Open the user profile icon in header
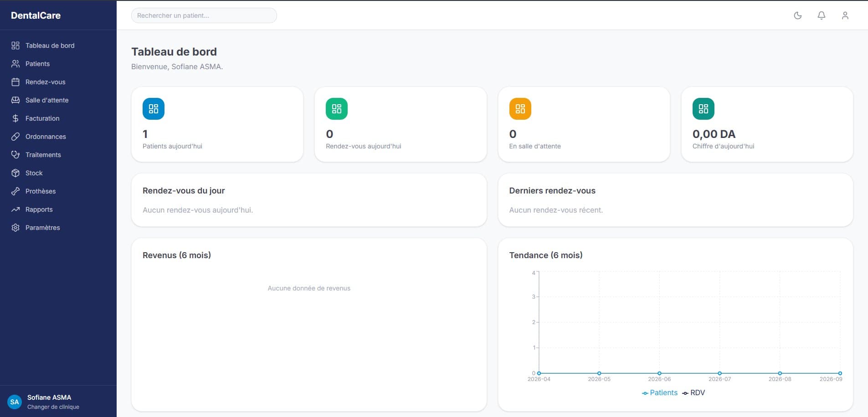 pos(845,15)
